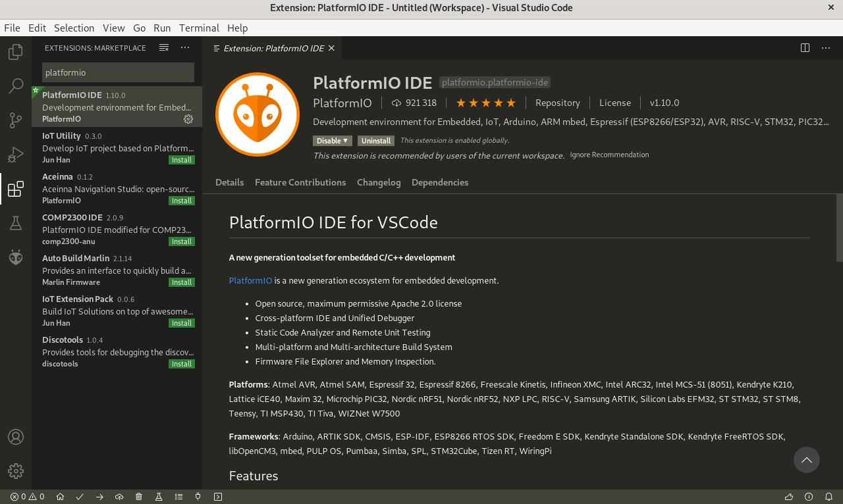This screenshot has height=504, width=843.
Task: Click PlatformIO Clean trash icon in status bar
Action: click(139, 497)
